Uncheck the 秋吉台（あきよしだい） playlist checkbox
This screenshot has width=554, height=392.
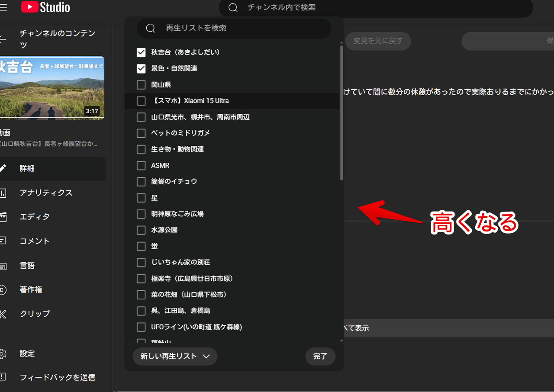[x=141, y=52]
